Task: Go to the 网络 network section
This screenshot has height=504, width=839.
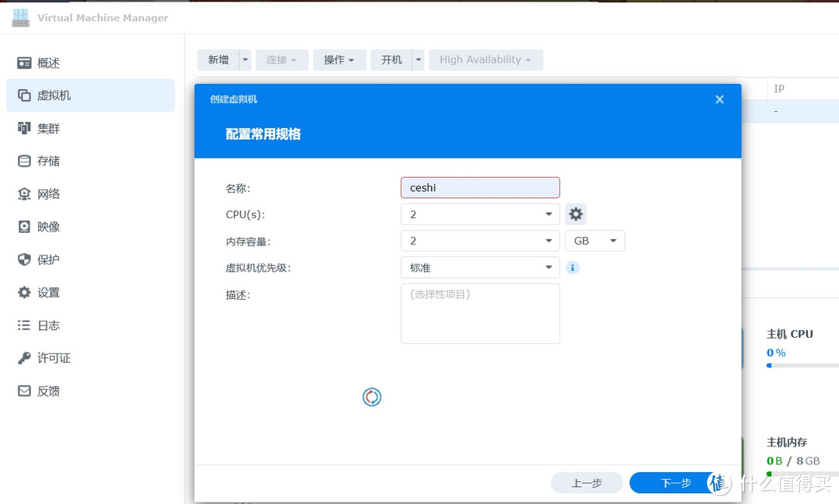Action: (x=48, y=193)
